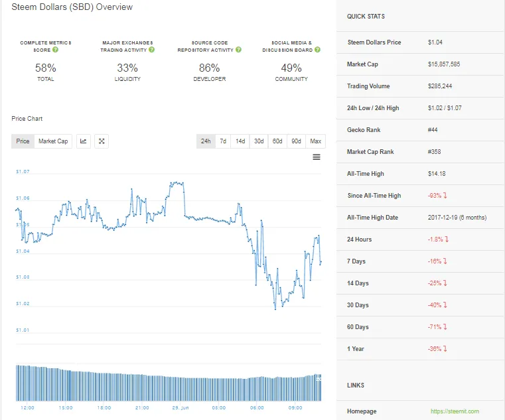Viewport: 505px width, 420px height.
Task: Switch chart to Market Cap view
Action: tap(53, 141)
